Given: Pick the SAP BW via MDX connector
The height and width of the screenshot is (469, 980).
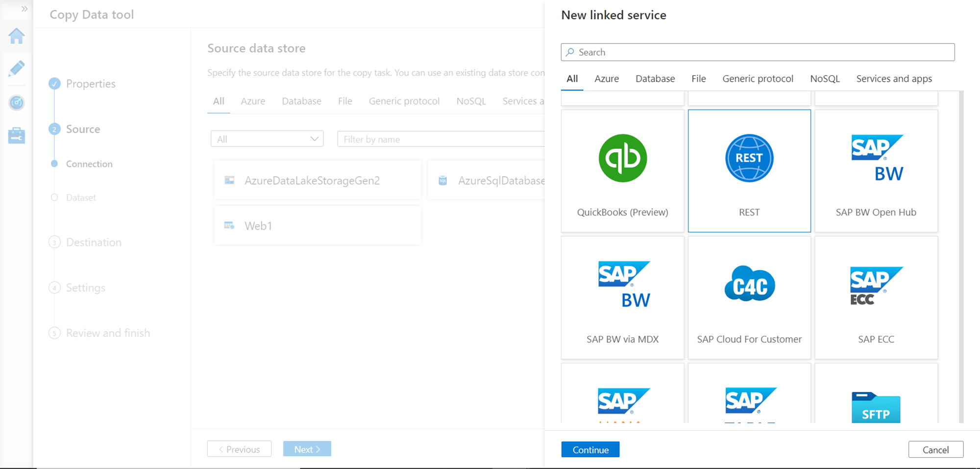Looking at the screenshot, I should (622, 298).
